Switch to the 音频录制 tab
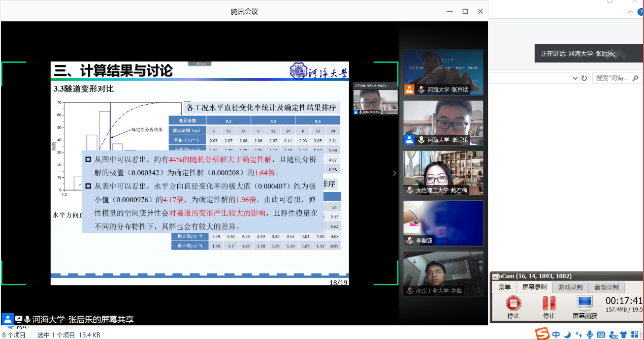 coord(606,287)
